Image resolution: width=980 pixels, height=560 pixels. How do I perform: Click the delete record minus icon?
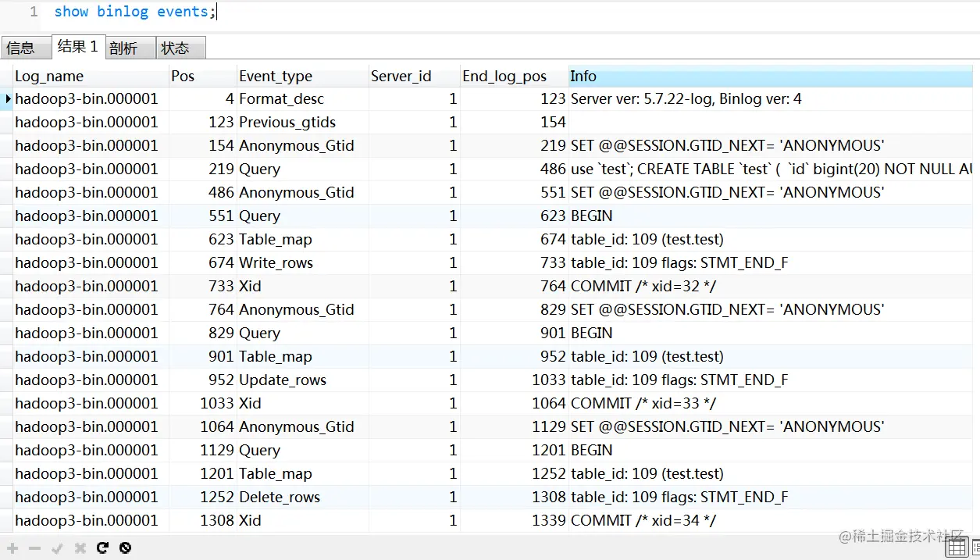[34, 548]
